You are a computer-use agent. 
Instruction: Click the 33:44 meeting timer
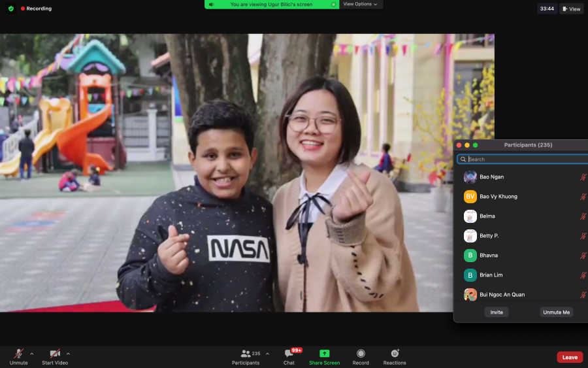[x=547, y=8]
